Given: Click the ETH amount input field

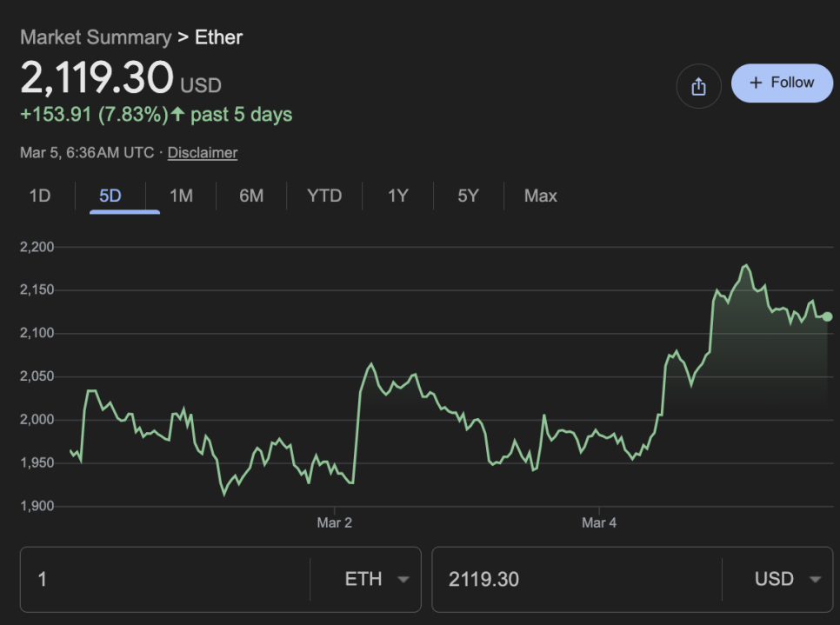Looking at the screenshot, I should (165, 579).
